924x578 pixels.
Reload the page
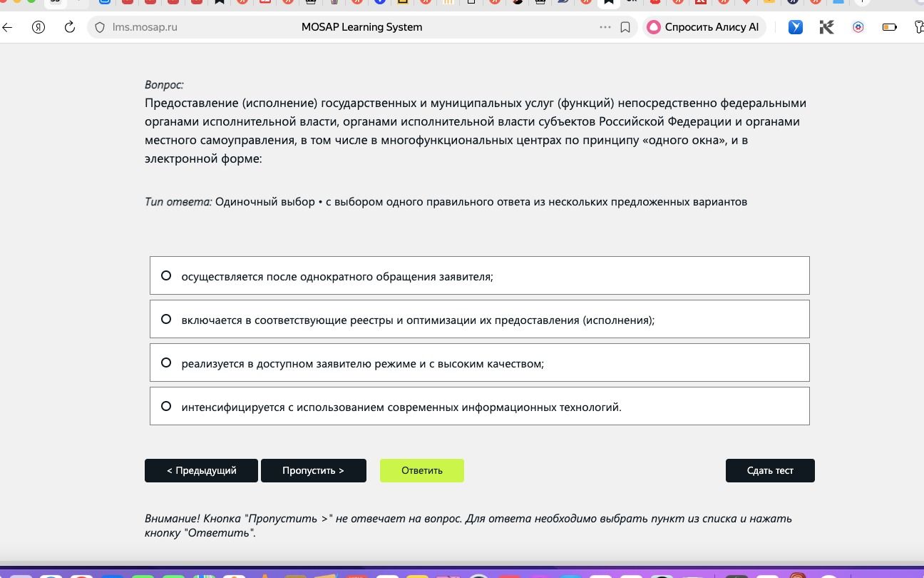(69, 28)
